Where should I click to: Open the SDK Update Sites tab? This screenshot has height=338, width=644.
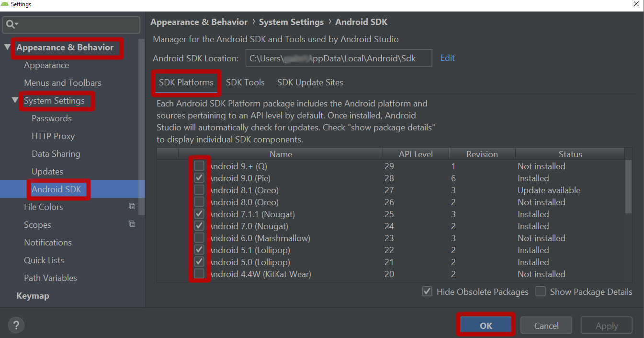pyautogui.click(x=310, y=82)
